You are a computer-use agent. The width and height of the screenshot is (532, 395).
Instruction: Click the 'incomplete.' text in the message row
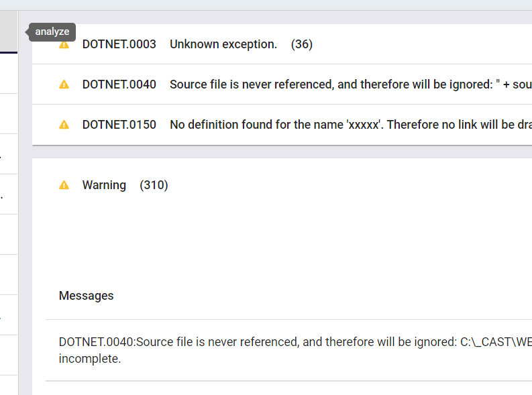pos(90,359)
